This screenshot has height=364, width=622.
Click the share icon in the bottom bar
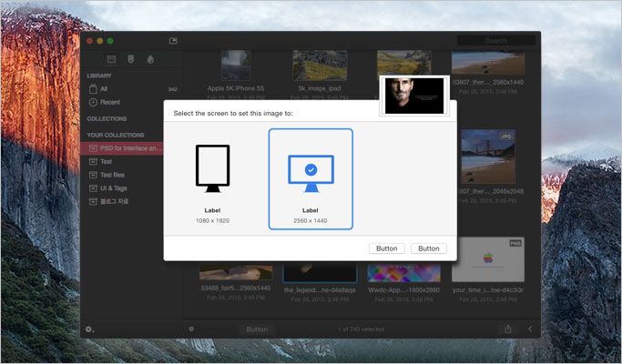(508, 329)
